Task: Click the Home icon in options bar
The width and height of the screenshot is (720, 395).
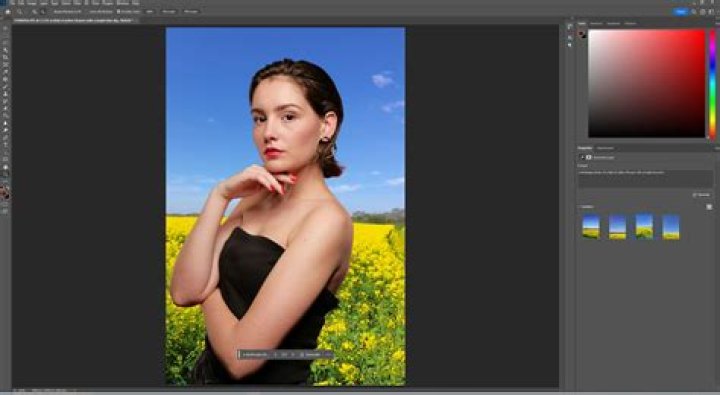Action: [x=8, y=11]
